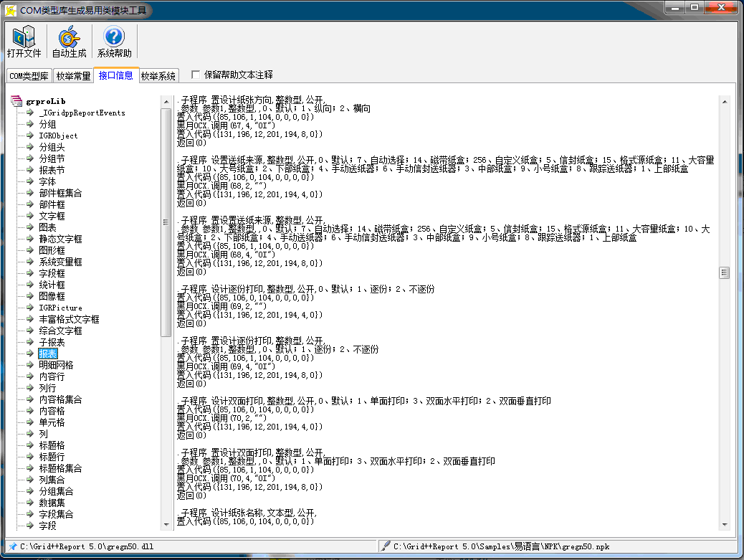Click the arrow icon beside 综合文字框
This screenshot has height=560, width=744.
pos(30,331)
